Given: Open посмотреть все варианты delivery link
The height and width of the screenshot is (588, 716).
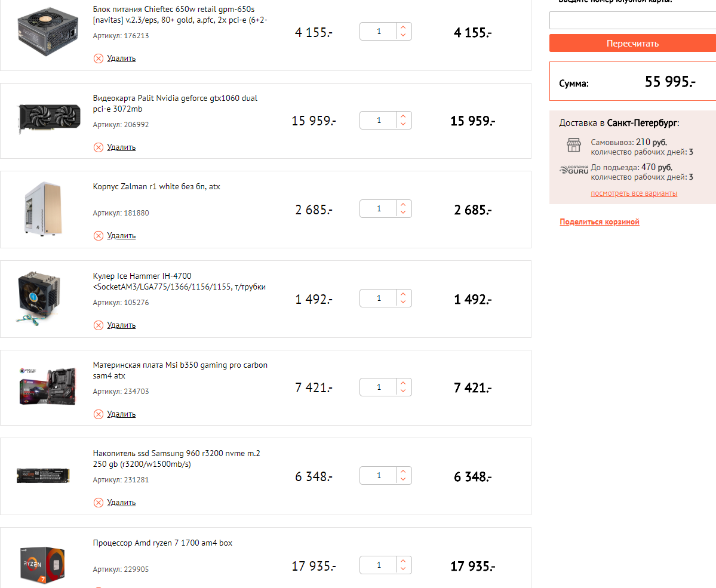Looking at the screenshot, I should pyautogui.click(x=634, y=193).
